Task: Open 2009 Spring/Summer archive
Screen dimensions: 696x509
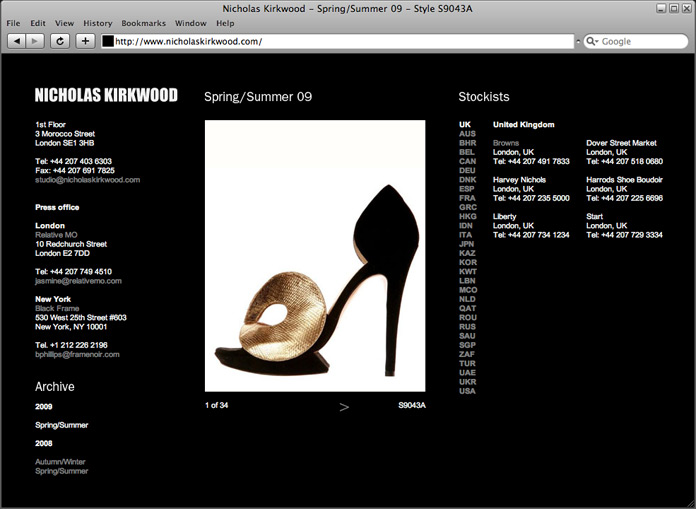Action: click(x=62, y=425)
